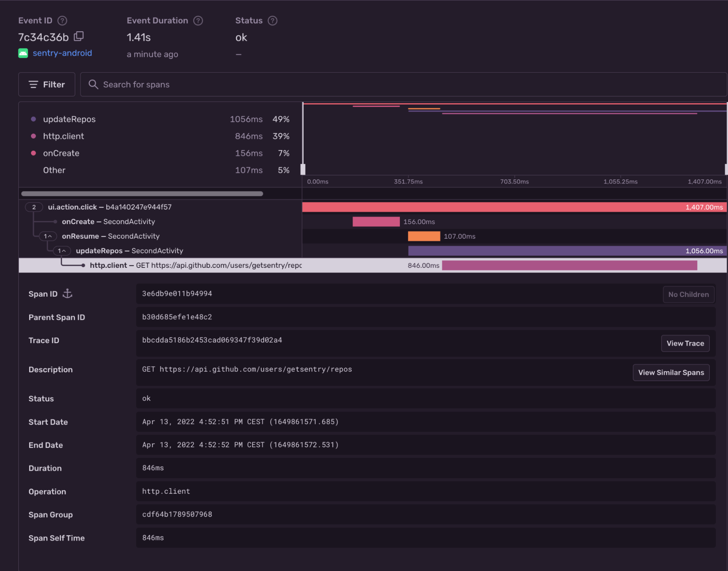728x571 pixels.
Task: Click the purple updateRepos legend dot
Action: click(33, 119)
